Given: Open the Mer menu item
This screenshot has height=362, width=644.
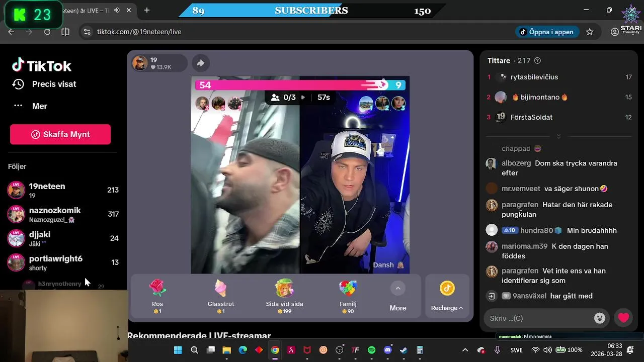Looking at the screenshot, I should click(x=30, y=106).
